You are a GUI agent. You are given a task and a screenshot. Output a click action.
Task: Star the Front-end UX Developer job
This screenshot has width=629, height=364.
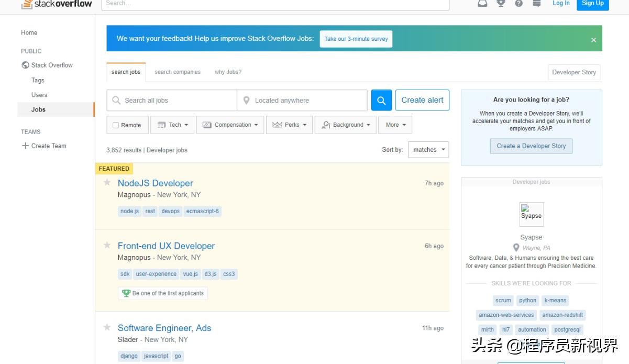pos(107,245)
